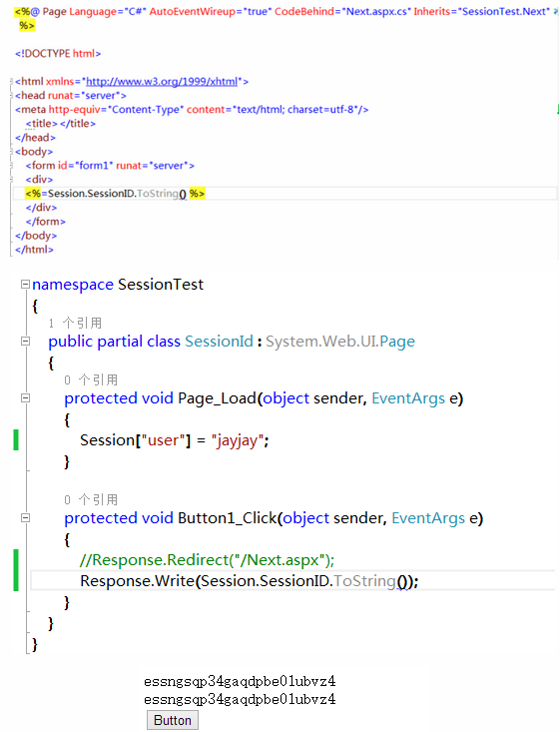Click the green change marker beside Session["user"]
This screenshot has height=732, width=560.
(x=16, y=439)
